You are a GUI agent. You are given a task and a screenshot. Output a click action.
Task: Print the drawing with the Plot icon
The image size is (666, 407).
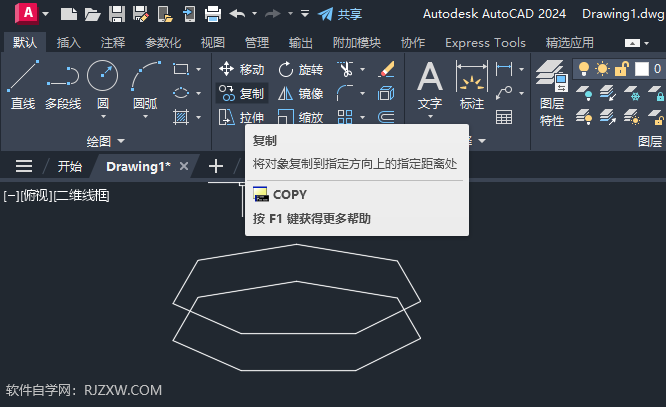213,14
